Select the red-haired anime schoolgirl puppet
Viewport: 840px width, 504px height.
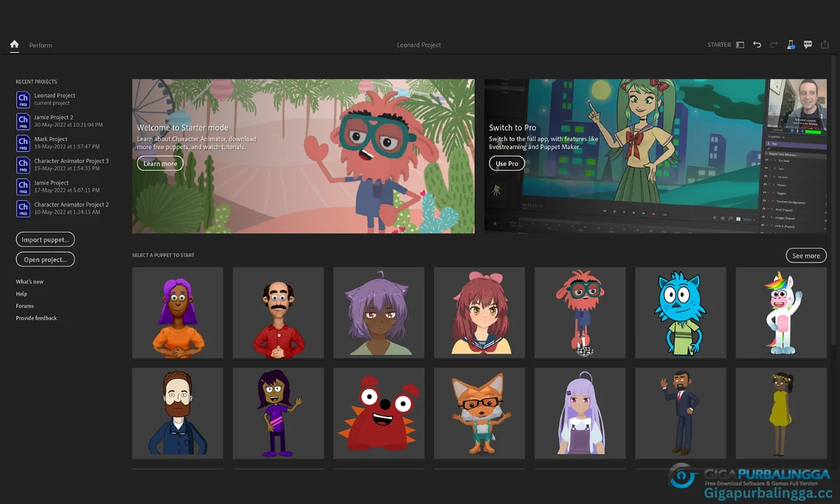pos(479,313)
